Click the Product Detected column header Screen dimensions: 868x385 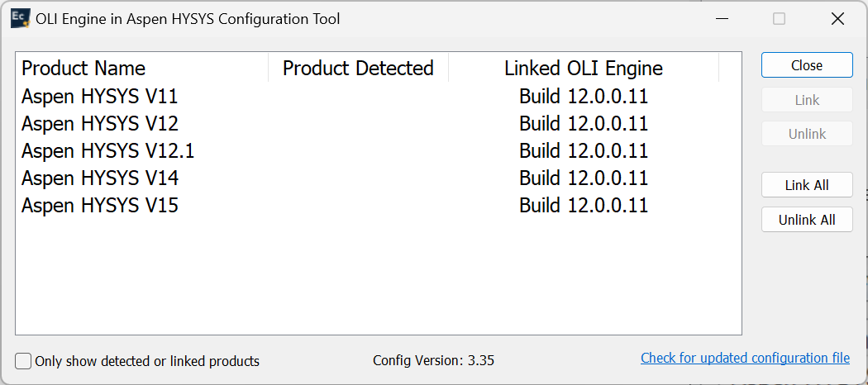pyautogui.click(x=358, y=69)
